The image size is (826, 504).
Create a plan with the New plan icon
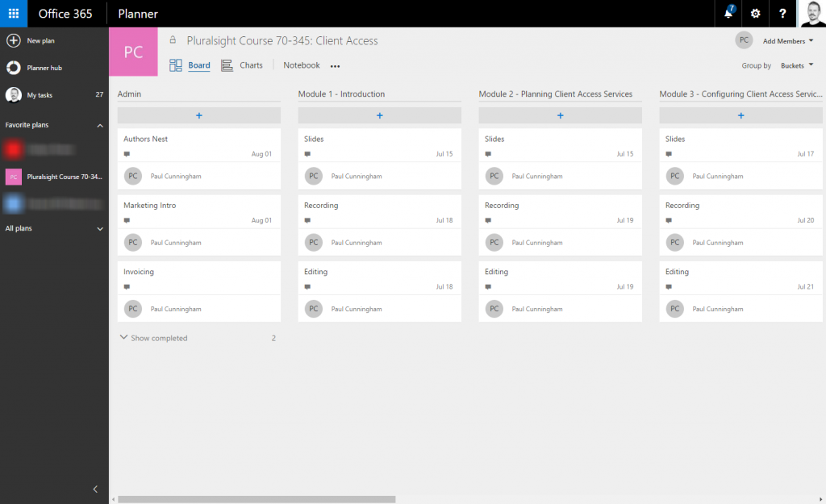pyautogui.click(x=12, y=40)
